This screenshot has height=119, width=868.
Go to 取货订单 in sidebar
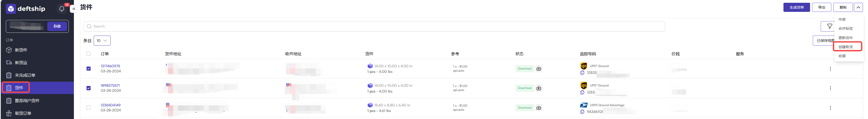(23, 113)
